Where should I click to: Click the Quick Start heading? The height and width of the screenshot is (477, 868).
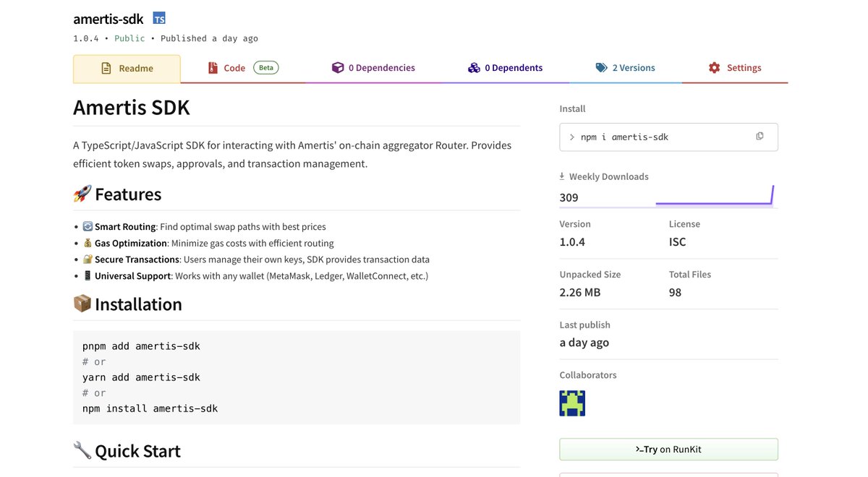pos(137,451)
